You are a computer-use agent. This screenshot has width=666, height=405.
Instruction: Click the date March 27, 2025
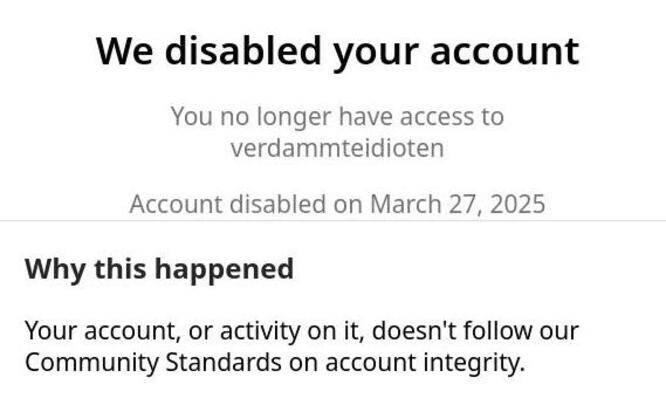(458, 205)
